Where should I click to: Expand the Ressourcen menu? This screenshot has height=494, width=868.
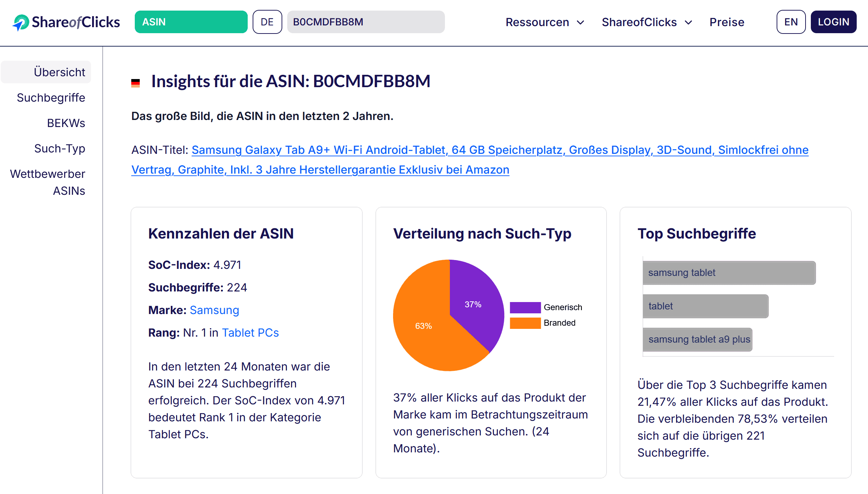pyautogui.click(x=545, y=22)
